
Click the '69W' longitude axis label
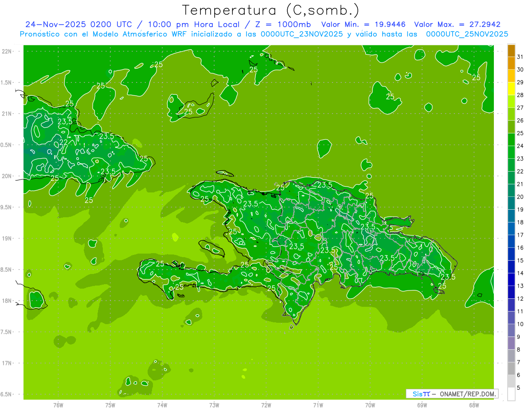(422, 405)
